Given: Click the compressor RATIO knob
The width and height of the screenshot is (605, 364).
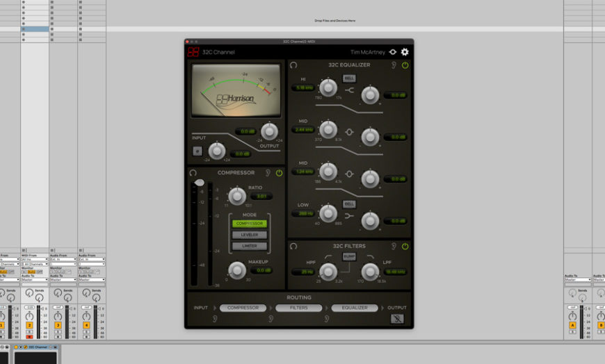Looking at the screenshot, I should tap(237, 197).
